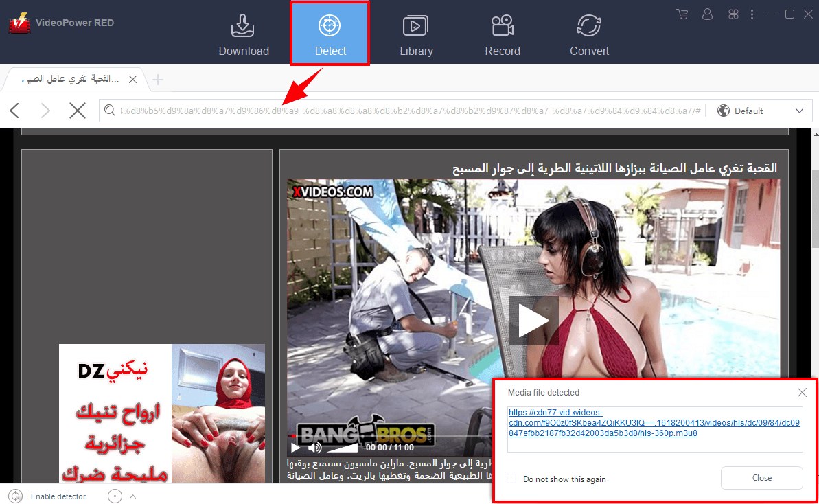Open the Library tab
Image resolution: width=819 pixels, height=504 pixels.
click(x=416, y=35)
